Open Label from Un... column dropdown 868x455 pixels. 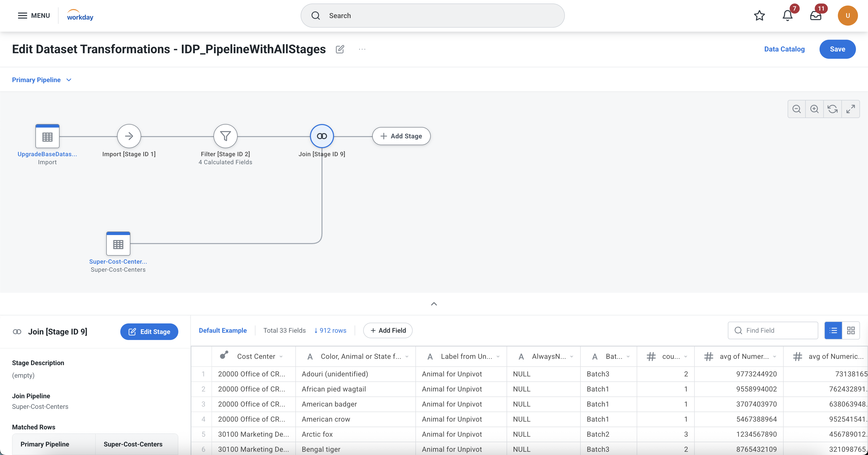(x=498, y=356)
